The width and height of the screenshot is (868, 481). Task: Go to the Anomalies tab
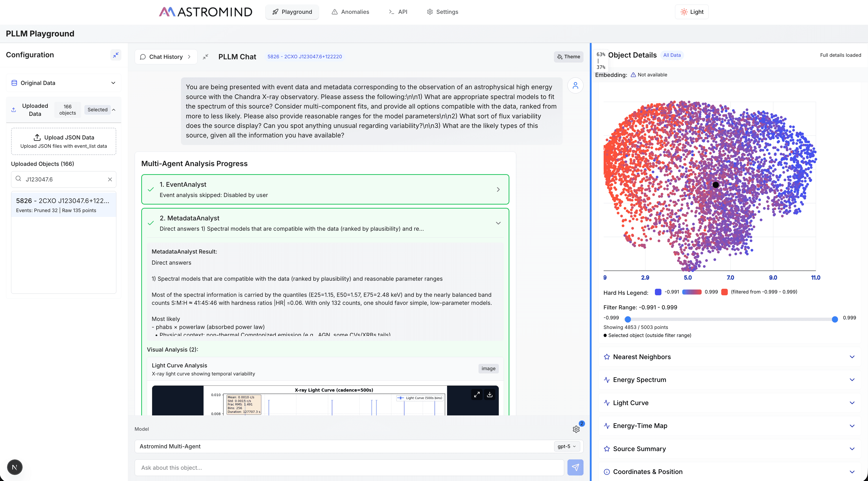tap(350, 12)
